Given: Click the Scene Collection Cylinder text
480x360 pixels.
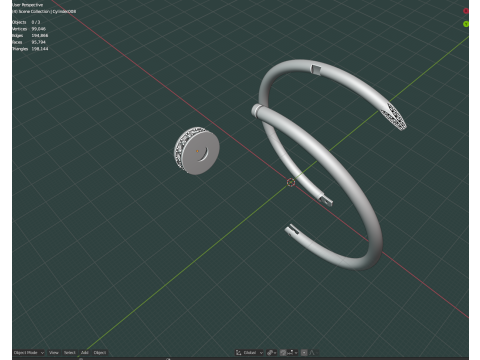Looking at the screenshot, I should click(x=44, y=11).
